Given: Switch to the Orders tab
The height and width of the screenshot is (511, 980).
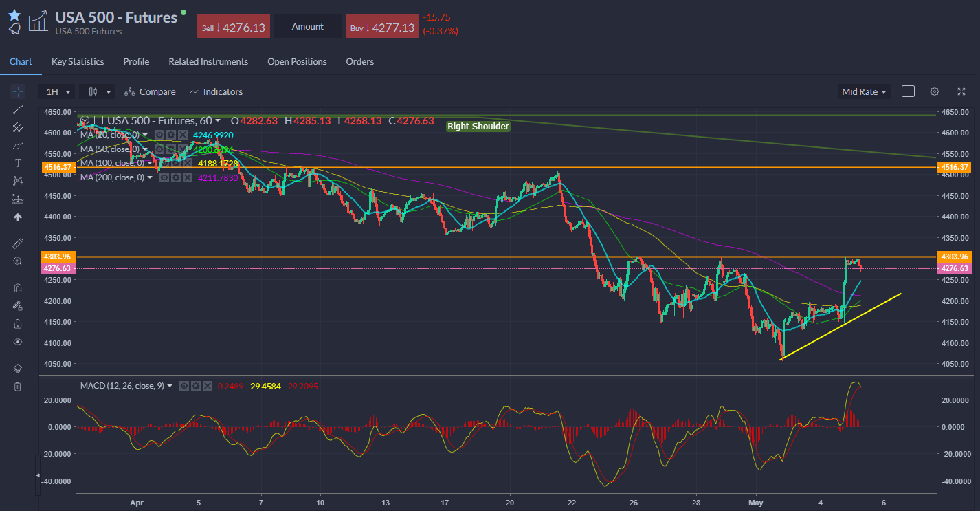Looking at the screenshot, I should pos(360,61).
